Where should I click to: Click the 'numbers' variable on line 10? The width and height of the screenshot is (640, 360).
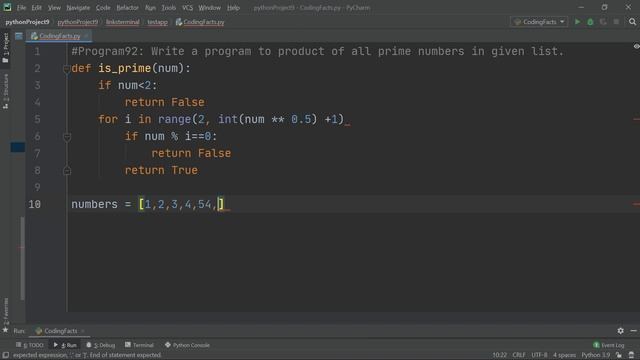[94, 204]
